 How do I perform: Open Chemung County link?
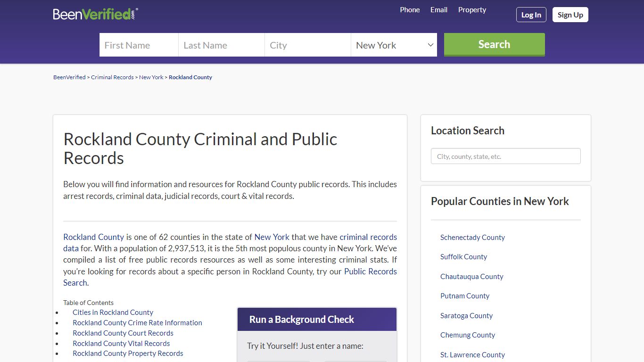[x=468, y=335]
